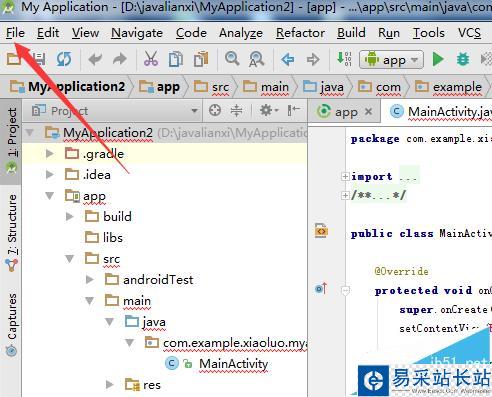Click the Save All toolbar icon
Viewport: 492px width, 397px height.
(39, 59)
